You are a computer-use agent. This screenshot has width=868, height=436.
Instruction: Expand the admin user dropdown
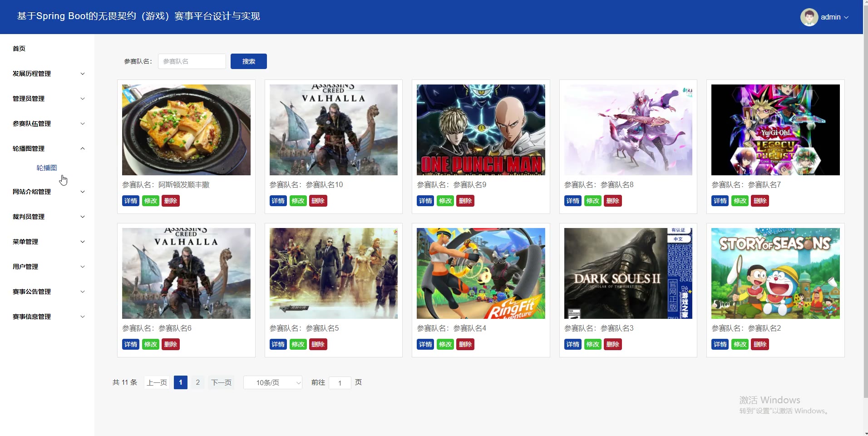click(834, 17)
